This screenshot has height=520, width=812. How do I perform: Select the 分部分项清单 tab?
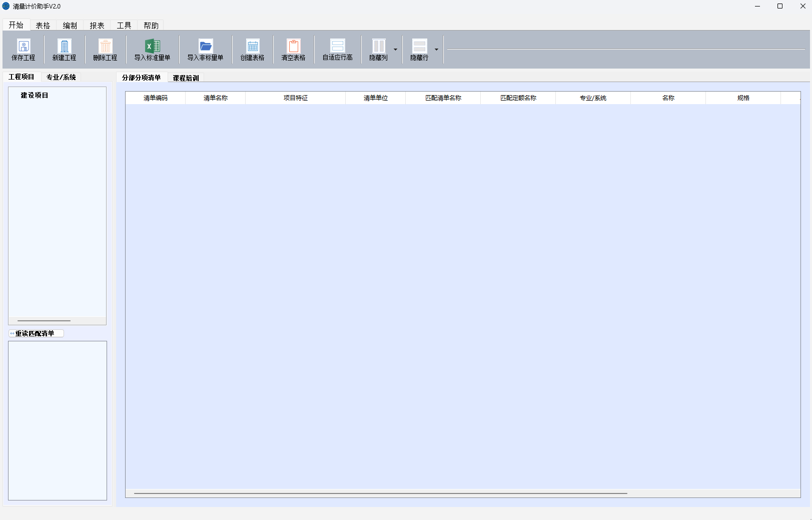(142, 78)
